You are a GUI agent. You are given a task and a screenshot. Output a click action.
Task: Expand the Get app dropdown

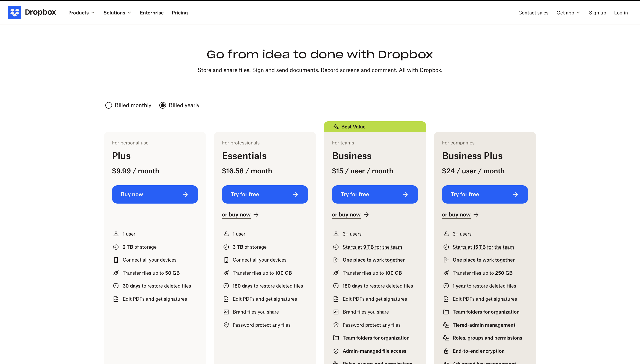568,12
